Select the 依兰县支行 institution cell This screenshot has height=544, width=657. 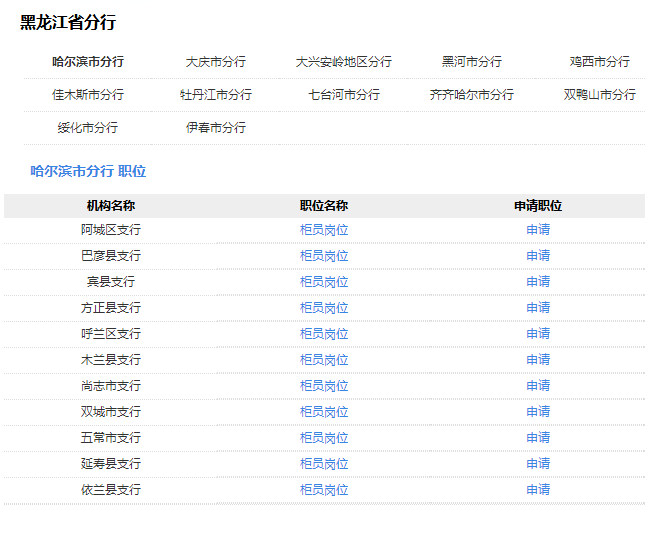(x=111, y=490)
